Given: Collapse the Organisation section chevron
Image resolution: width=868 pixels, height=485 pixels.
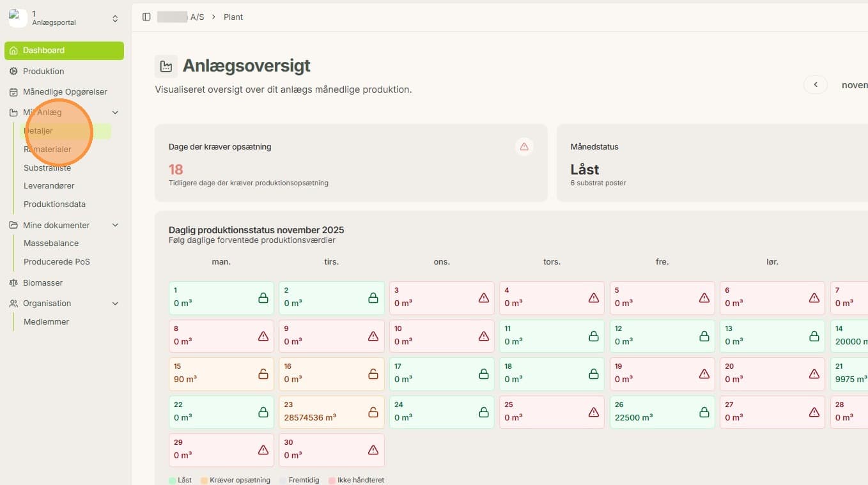Looking at the screenshot, I should [115, 304].
